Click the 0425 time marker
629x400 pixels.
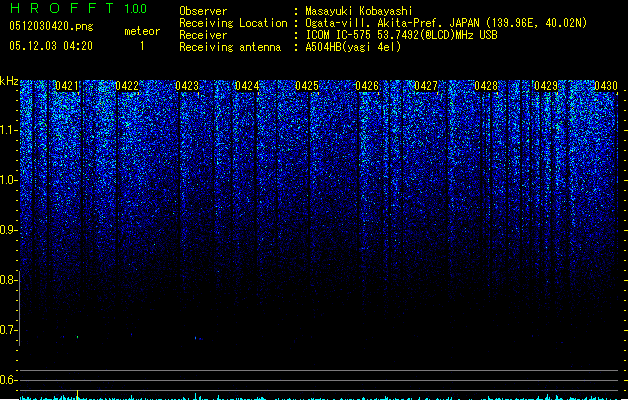click(307, 86)
